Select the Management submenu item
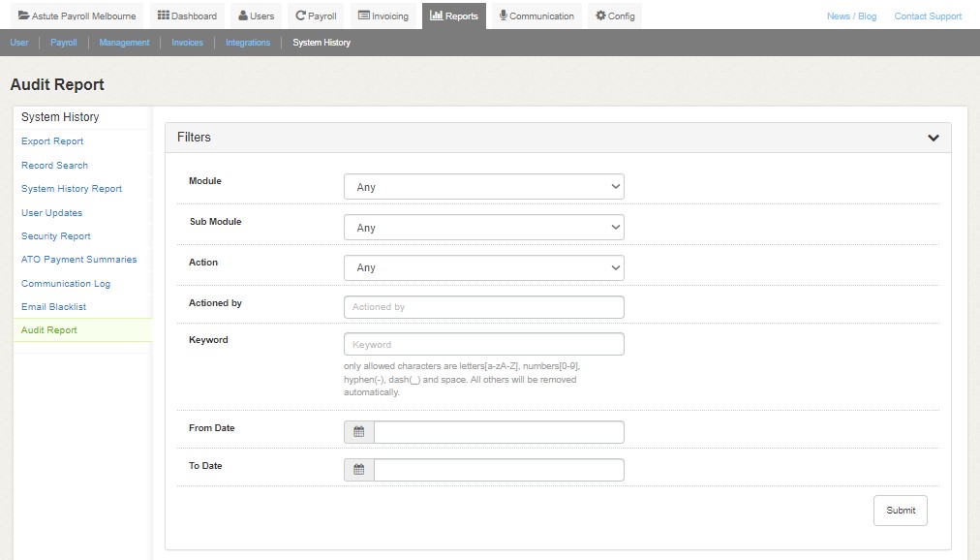The image size is (980, 560). pos(124,43)
